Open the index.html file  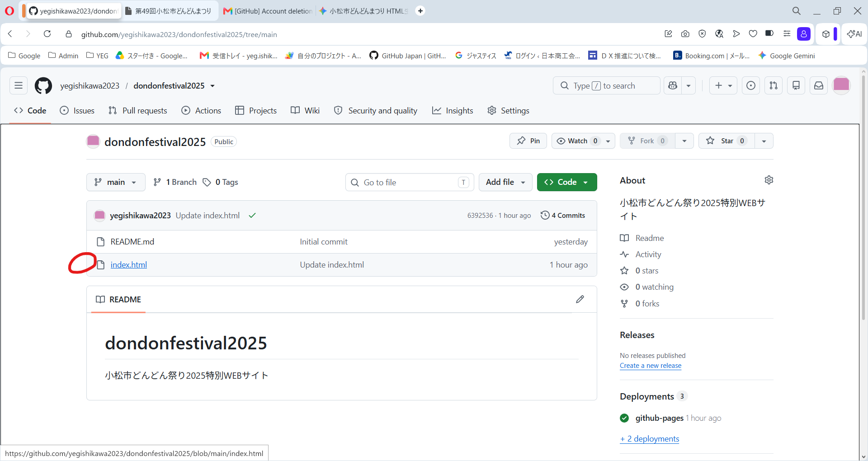click(x=129, y=265)
